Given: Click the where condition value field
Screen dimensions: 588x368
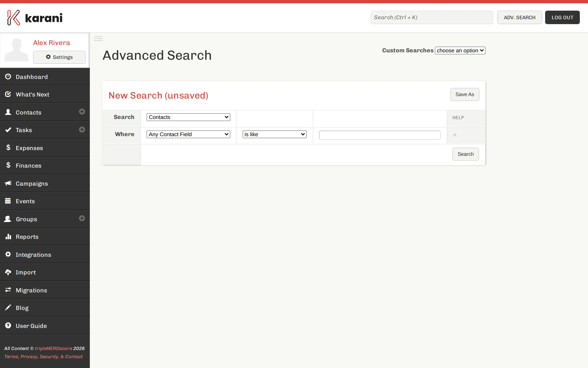Looking at the screenshot, I should click(380, 135).
